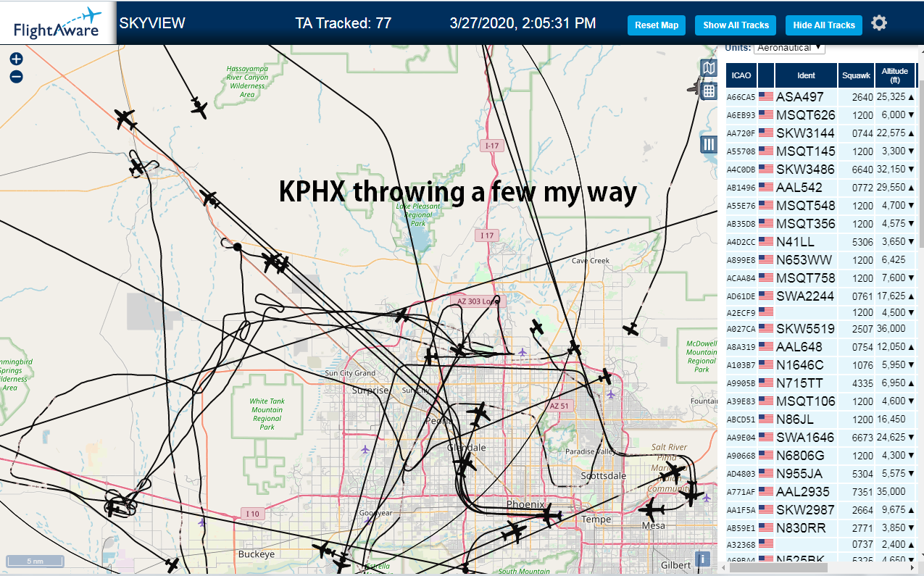This screenshot has height=576, width=924.
Task: Sort table by Ident column header
Action: 806,75
